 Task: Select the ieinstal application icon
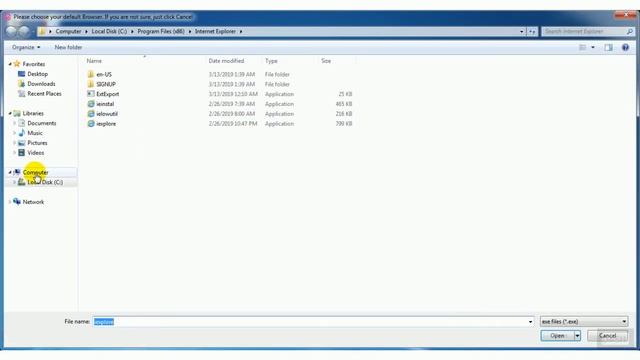[91, 104]
